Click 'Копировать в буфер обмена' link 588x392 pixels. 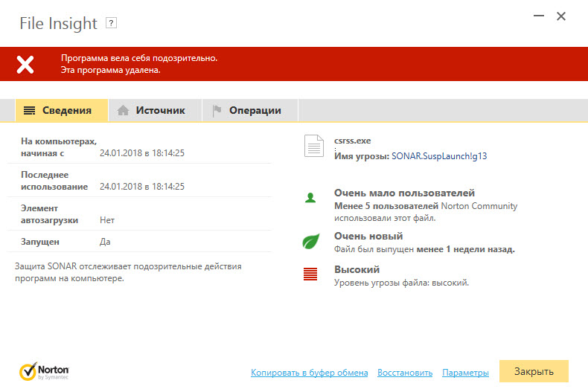(x=310, y=373)
